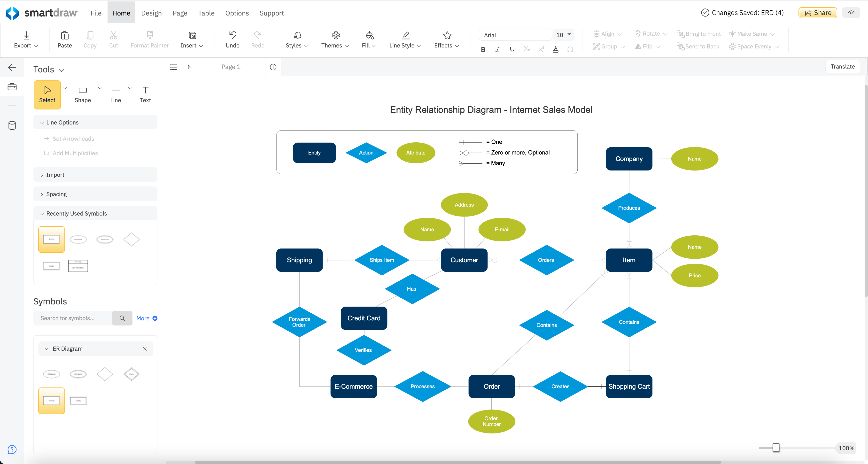Toggle italic formatting
The height and width of the screenshot is (464, 868).
(497, 49)
